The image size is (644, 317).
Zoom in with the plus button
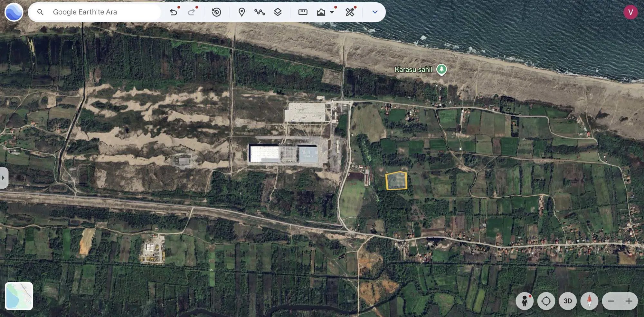(629, 301)
